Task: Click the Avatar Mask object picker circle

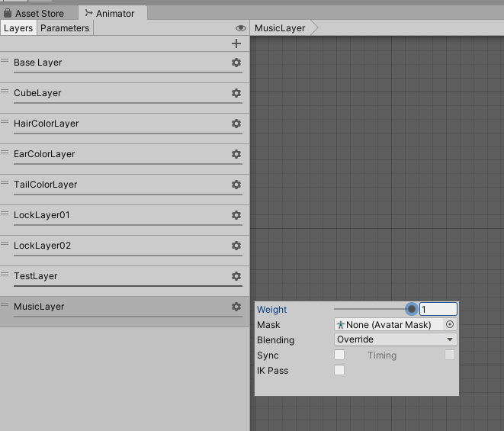Action: (x=450, y=324)
